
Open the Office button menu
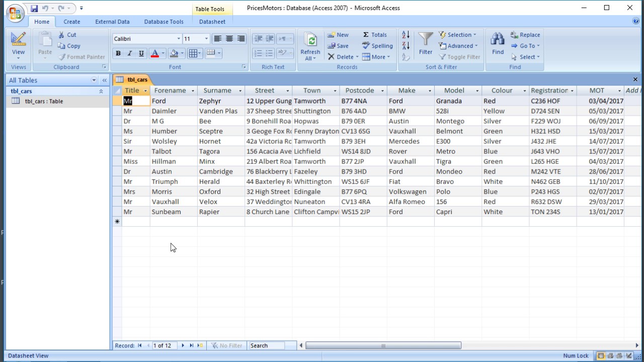(x=15, y=13)
